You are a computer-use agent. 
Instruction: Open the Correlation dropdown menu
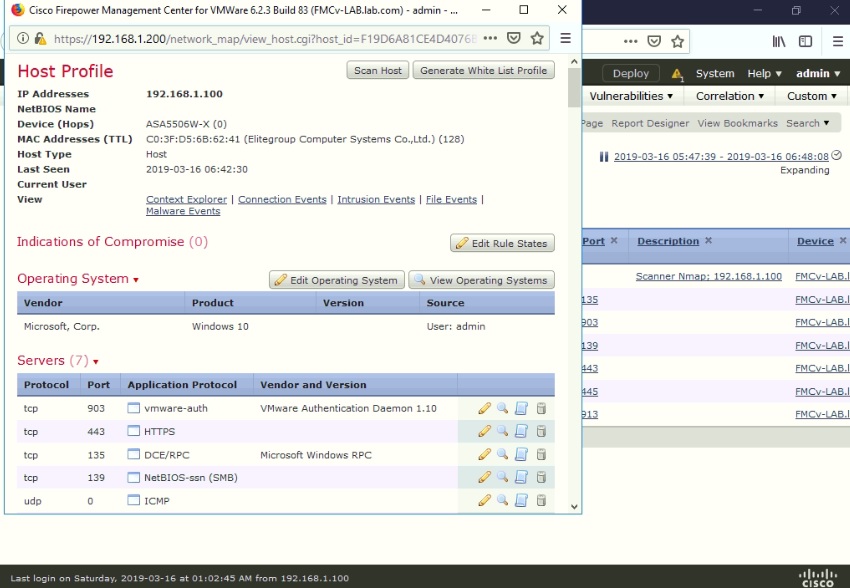(730, 96)
